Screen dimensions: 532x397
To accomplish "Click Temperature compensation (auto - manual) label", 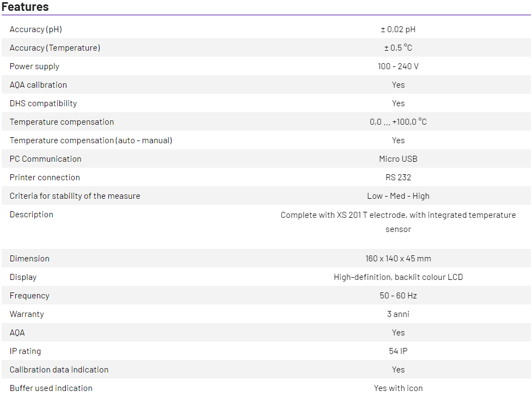I will 91,141.
